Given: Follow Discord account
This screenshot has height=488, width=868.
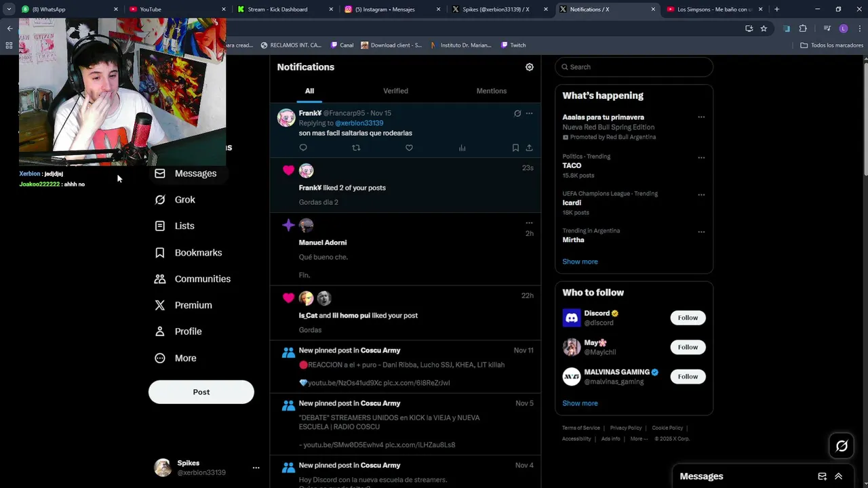Looking at the screenshot, I should tap(688, 318).
